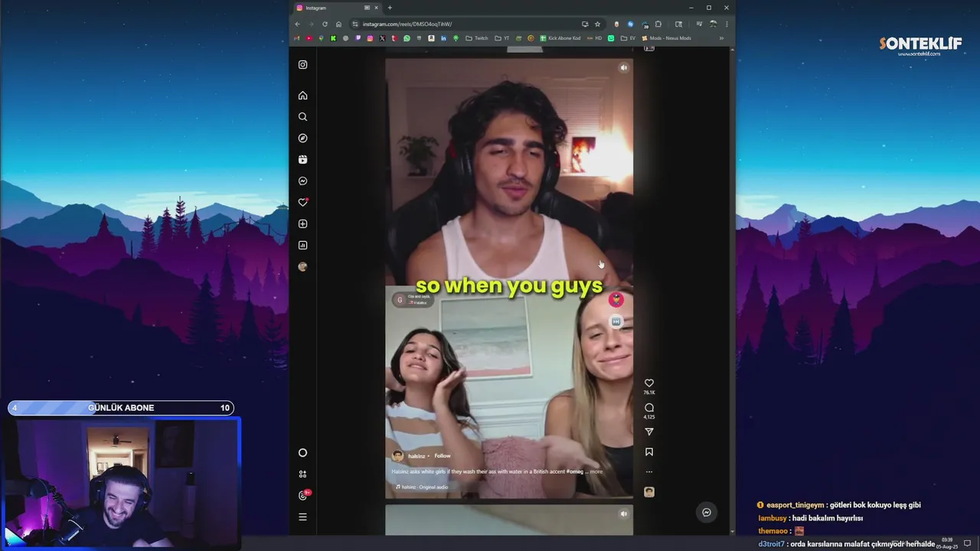Open the Chrome three-dot menu
Image resolution: width=980 pixels, height=551 pixels.
coord(727,24)
